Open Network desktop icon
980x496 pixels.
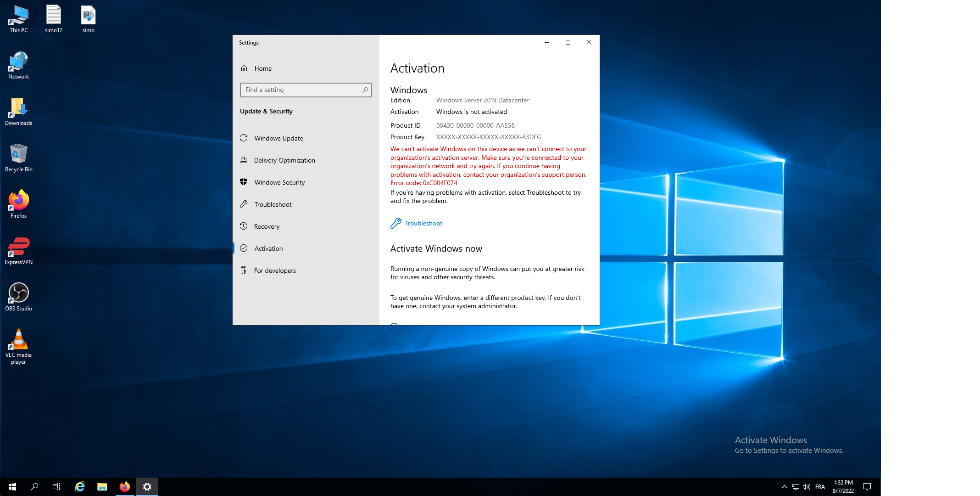pyautogui.click(x=18, y=66)
